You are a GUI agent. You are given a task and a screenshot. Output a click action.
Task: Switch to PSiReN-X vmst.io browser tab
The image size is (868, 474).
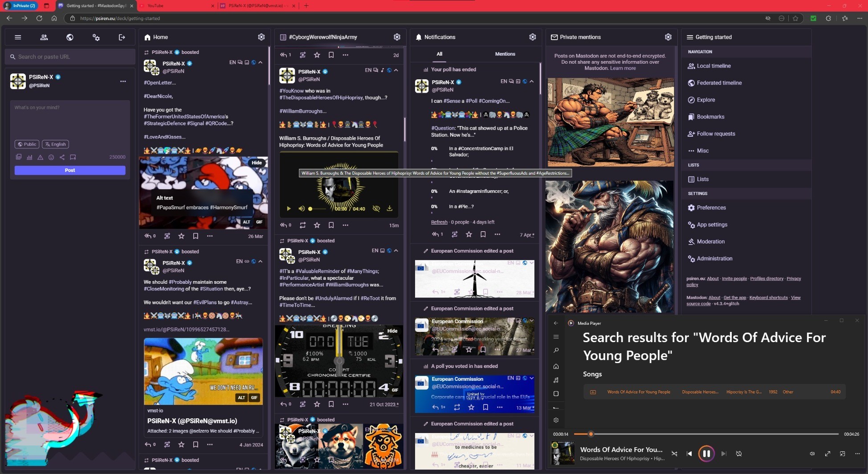coord(258,6)
